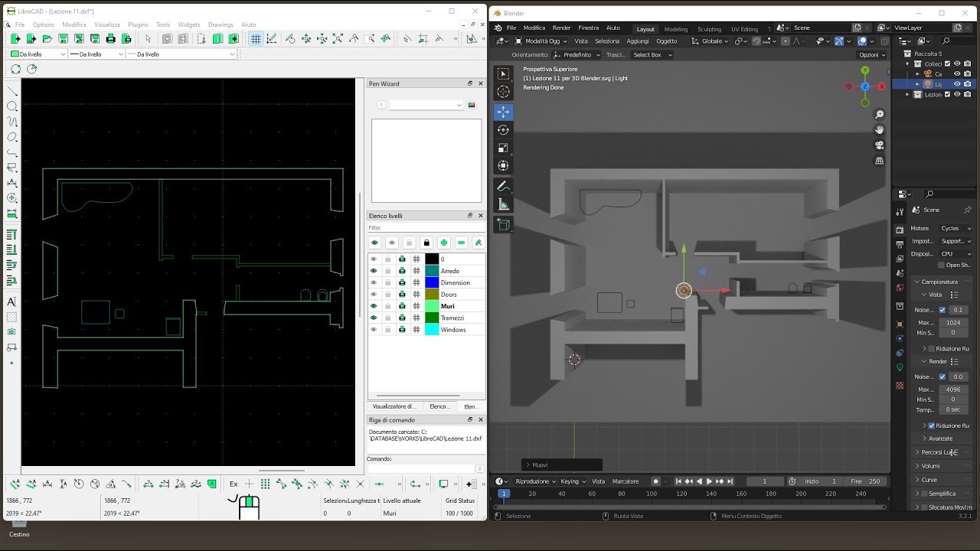Click the add layer plus icon
The width and height of the screenshot is (980, 551).
(443, 243)
